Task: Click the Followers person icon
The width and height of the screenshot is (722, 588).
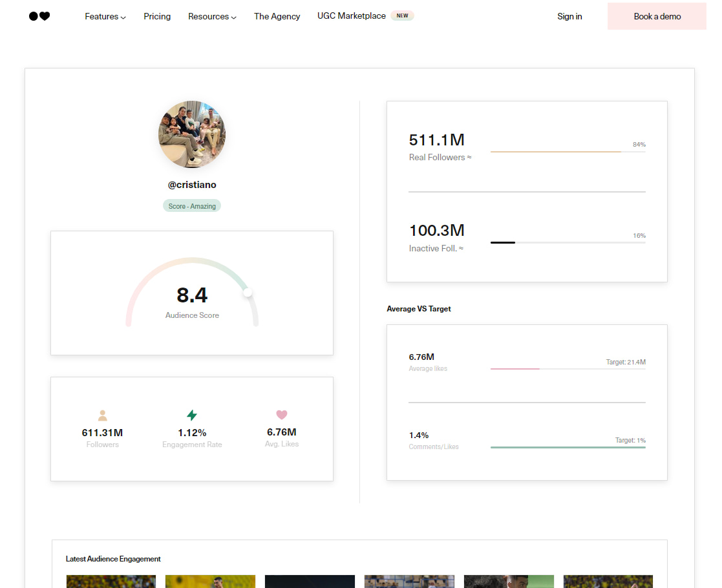Action: click(x=102, y=415)
